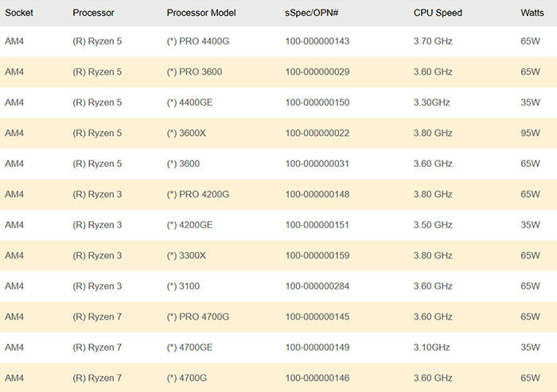
Task: Select the Processor Model column header
Action: [203, 13]
